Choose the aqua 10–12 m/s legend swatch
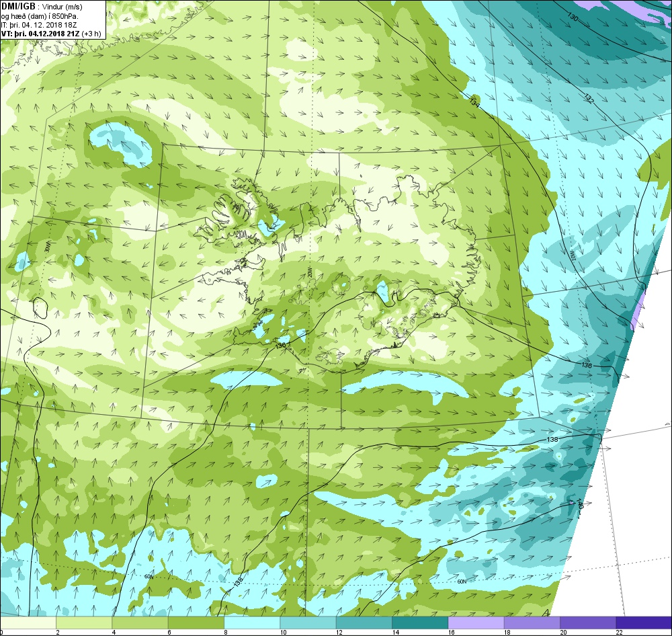This screenshot has width=672, height=636. coord(308,622)
